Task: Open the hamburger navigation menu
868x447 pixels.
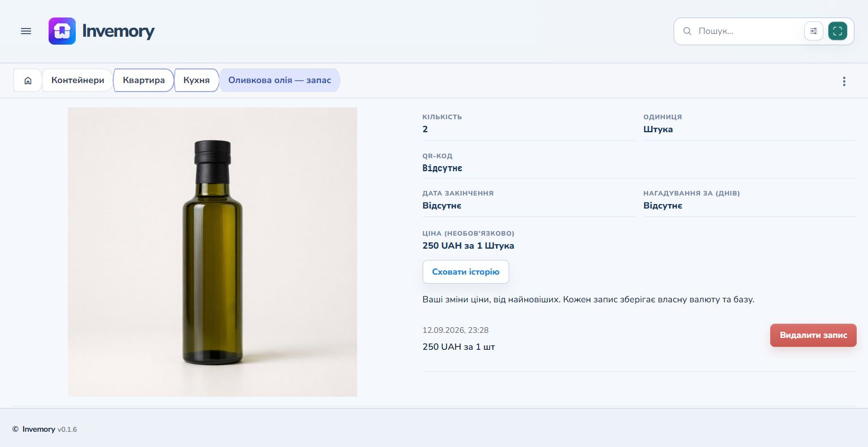Action: tap(26, 31)
